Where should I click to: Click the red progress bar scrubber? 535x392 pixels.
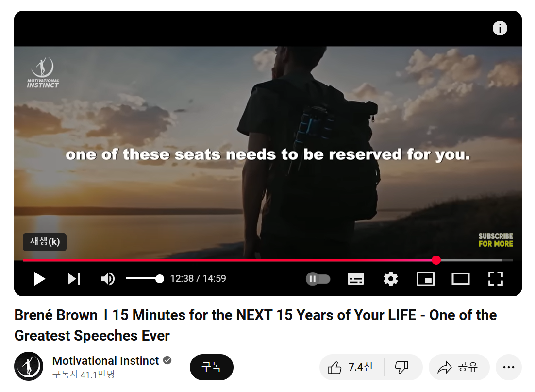click(436, 260)
